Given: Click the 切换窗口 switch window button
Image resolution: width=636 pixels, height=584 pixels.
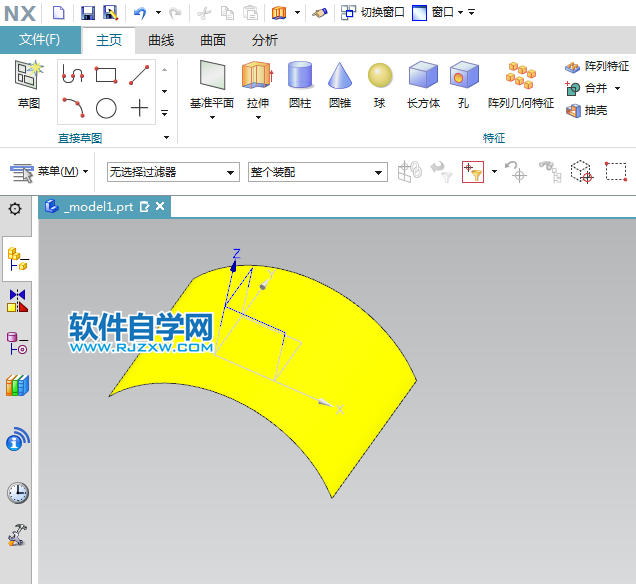Looking at the screenshot, I should (x=373, y=12).
